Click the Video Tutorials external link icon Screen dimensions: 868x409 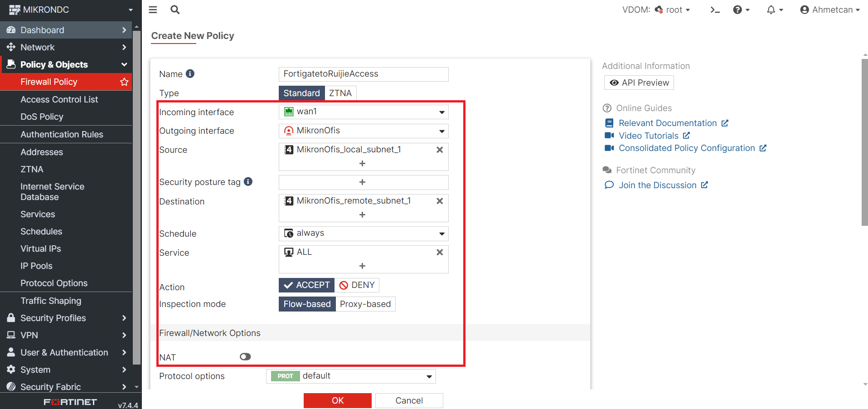(686, 136)
